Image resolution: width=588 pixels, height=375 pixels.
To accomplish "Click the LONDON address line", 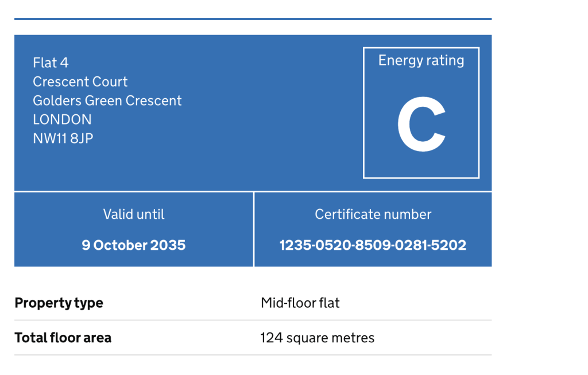I will 62,119.
